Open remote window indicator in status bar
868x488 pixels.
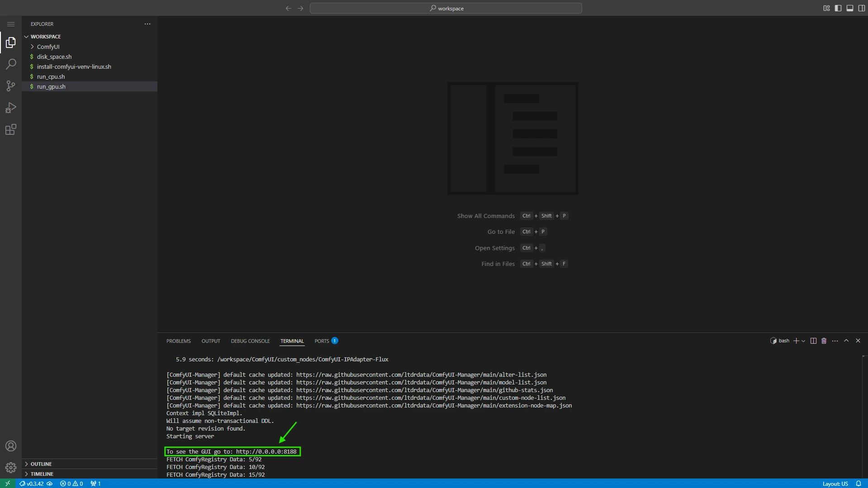click(8, 483)
